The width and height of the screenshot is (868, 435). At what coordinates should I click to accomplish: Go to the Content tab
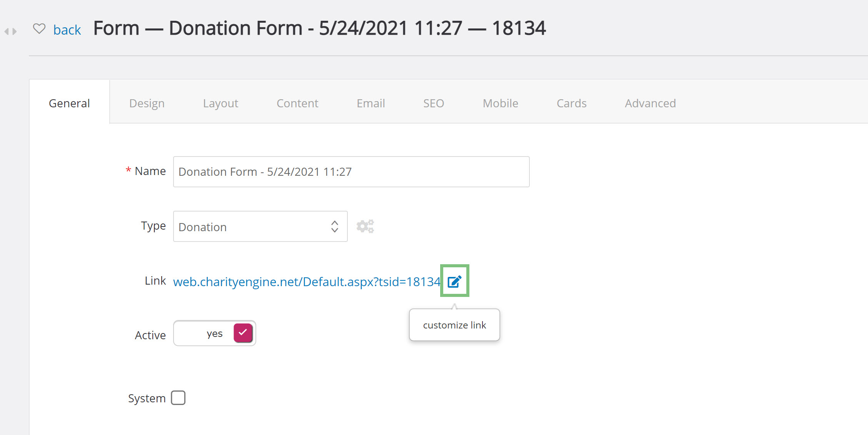297,103
